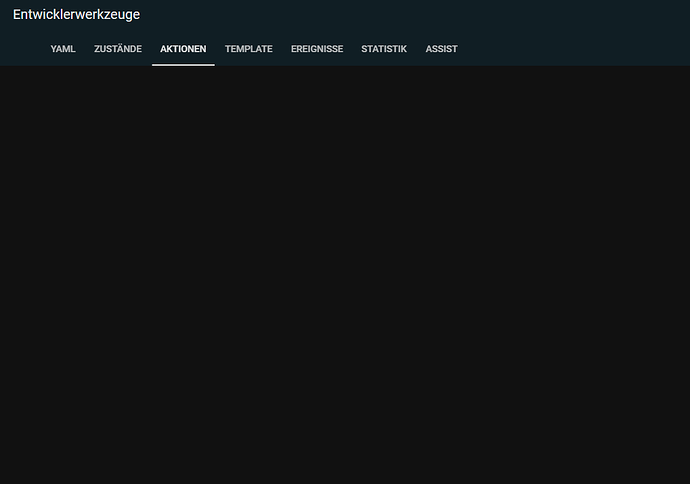Open Assist developer tools
The width and height of the screenshot is (690, 484).
441,49
